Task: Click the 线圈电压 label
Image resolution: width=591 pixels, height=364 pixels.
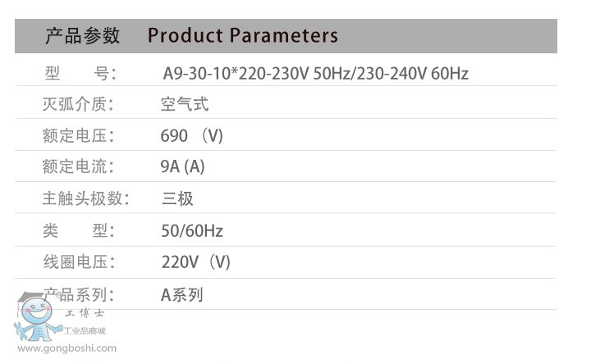Action: pos(79,262)
